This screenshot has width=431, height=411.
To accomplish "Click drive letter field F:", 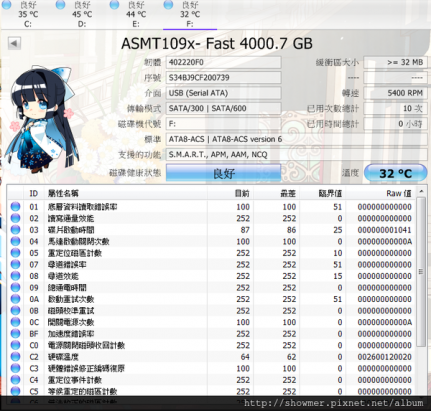I will pyautogui.click(x=223, y=124).
